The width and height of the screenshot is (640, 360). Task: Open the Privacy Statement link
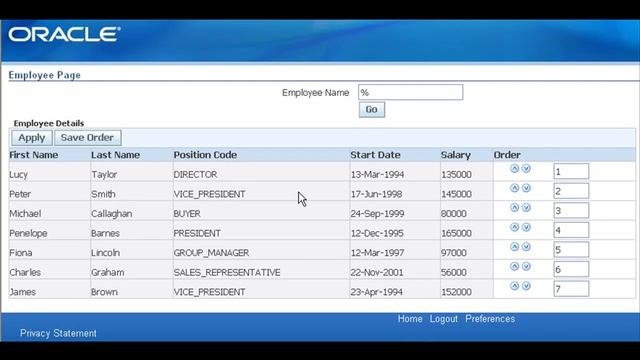point(58,333)
